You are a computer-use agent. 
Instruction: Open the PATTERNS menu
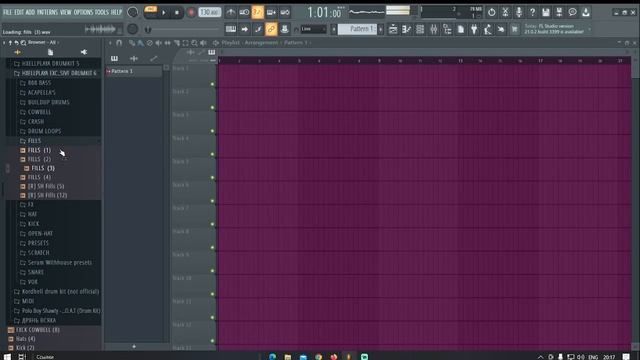coord(48,12)
